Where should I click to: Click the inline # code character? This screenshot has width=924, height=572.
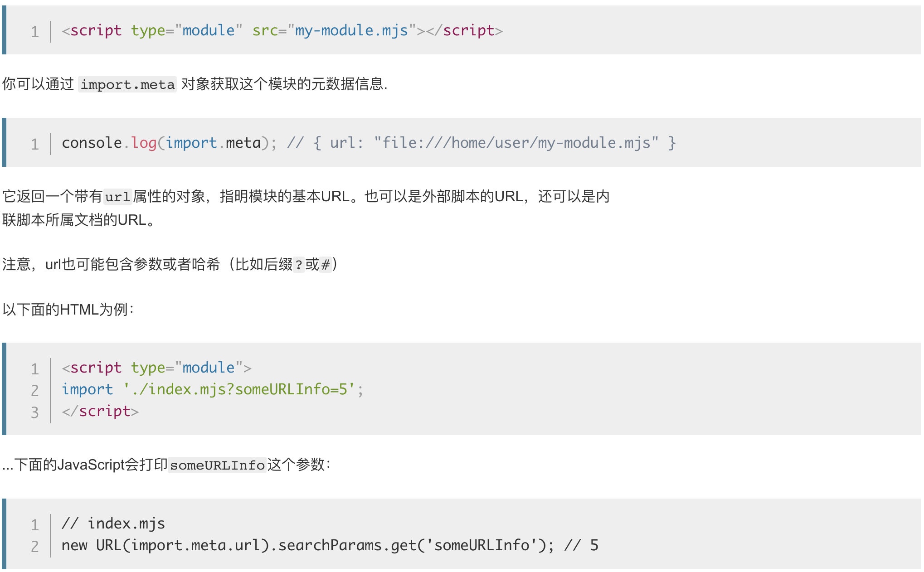(326, 264)
